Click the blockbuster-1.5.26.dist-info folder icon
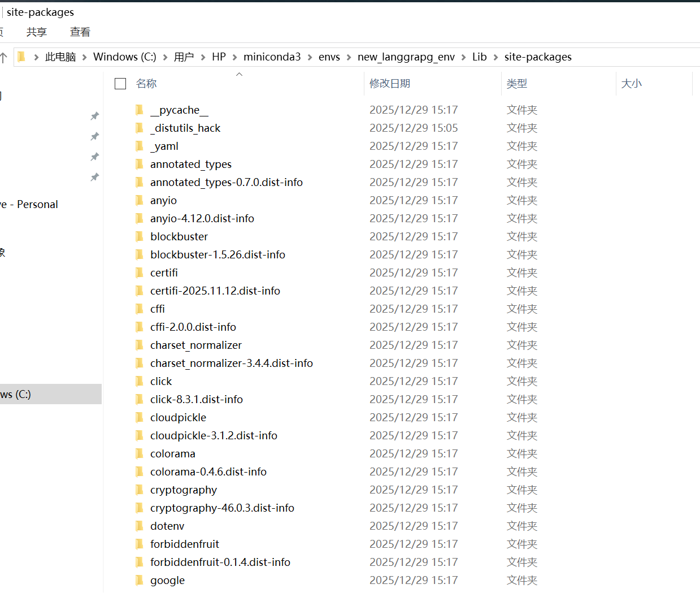700x597 pixels. point(140,254)
